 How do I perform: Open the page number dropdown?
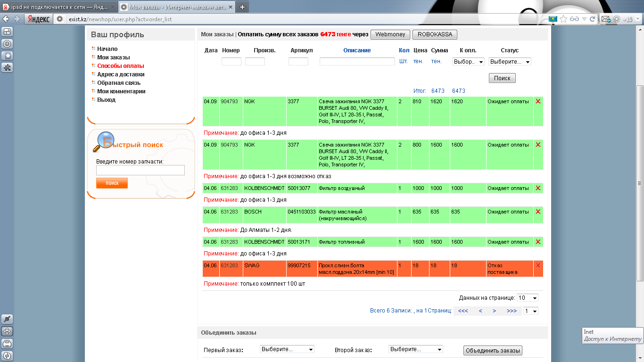tap(531, 311)
